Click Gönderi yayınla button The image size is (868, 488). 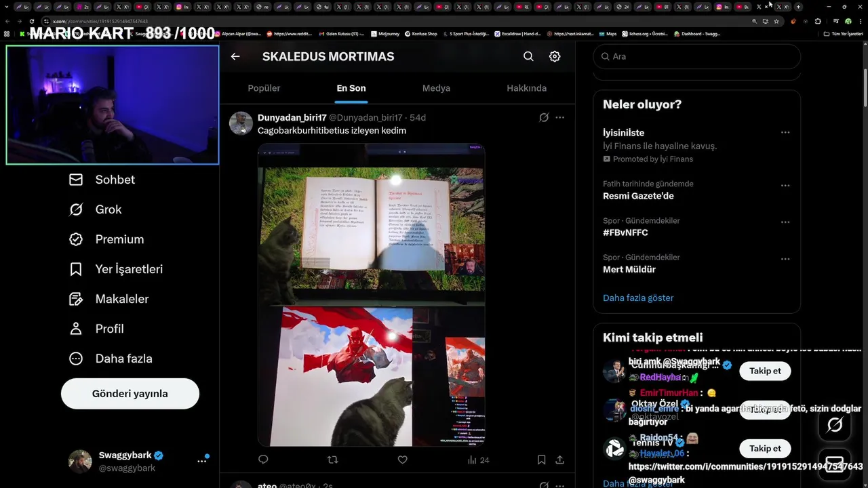point(130,394)
